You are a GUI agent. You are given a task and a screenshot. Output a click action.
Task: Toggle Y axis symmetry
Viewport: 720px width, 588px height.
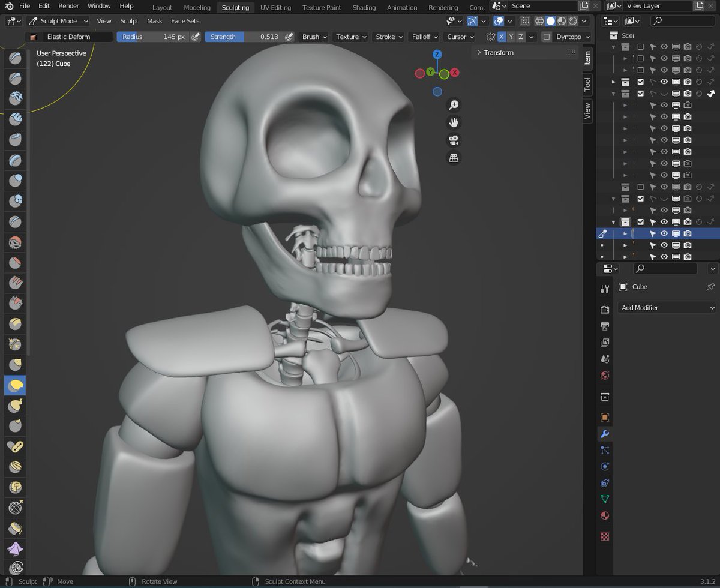pyautogui.click(x=511, y=37)
